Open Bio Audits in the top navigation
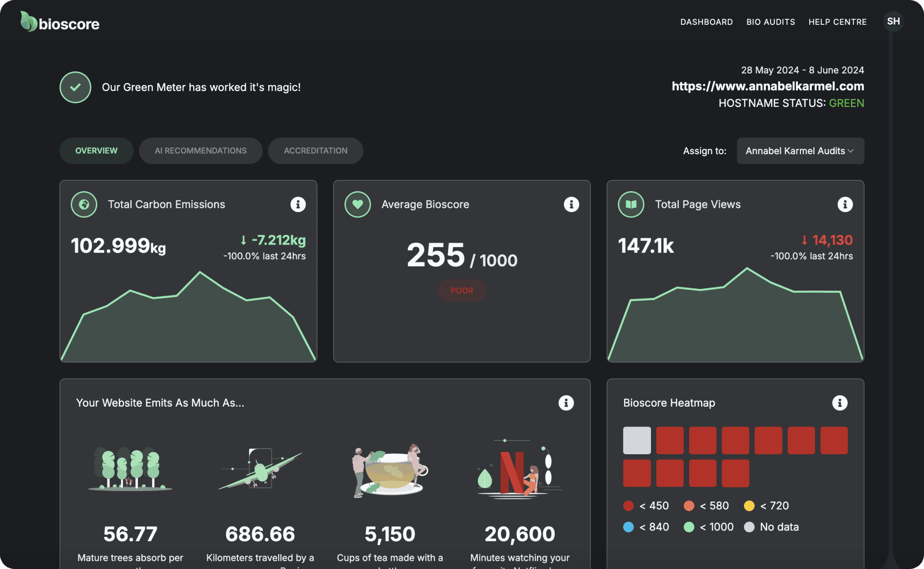The height and width of the screenshot is (569, 924). [x=771, y=22]
